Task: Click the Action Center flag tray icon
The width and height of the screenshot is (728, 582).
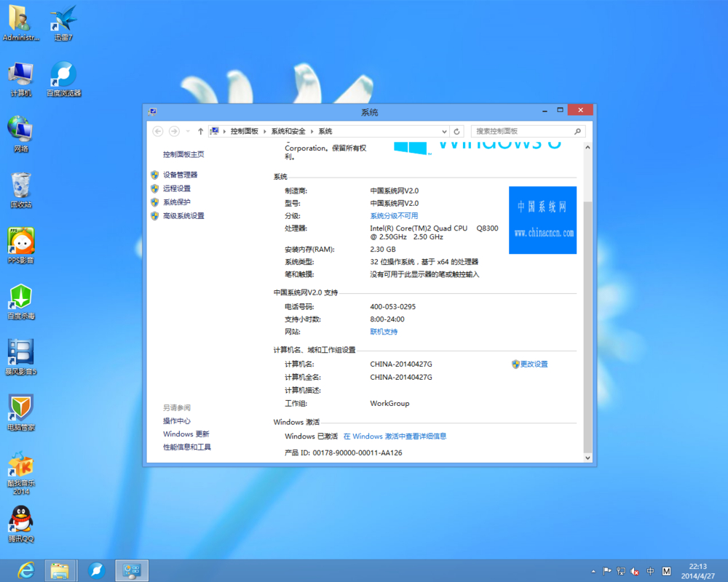Action: 607,571
